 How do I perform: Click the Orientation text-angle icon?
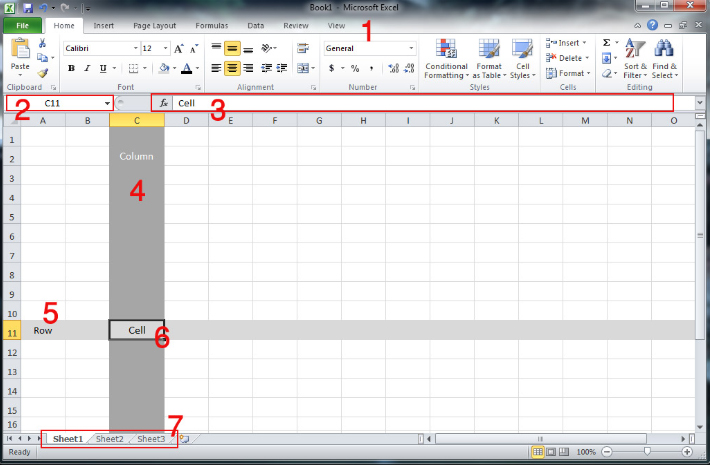[x=267, y=48]
